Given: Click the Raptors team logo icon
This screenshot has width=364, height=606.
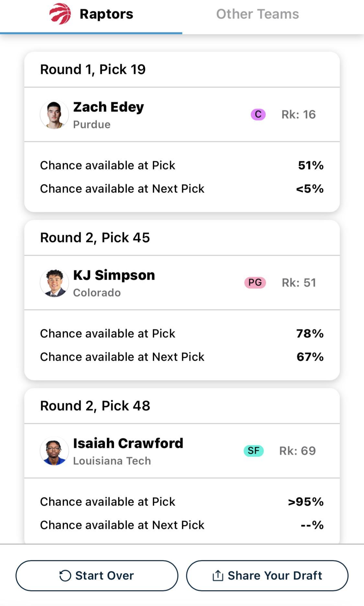Looking at the screenshot, I should (x=60, y=14).
